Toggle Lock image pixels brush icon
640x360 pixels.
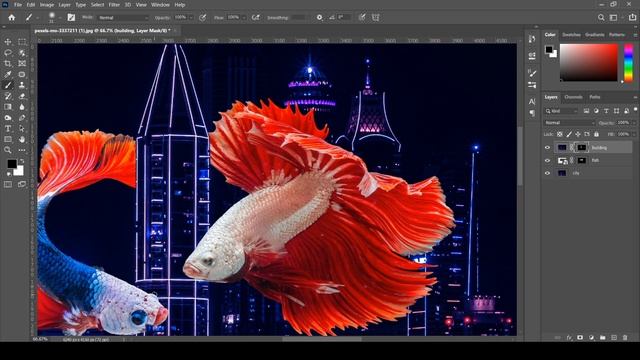pyautogui.click(x=569, y=134)
